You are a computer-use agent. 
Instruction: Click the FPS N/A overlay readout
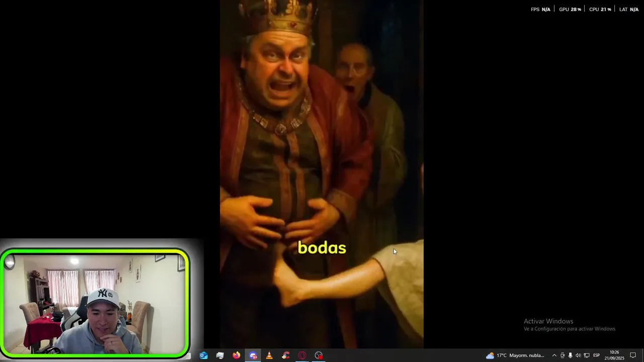click(540, 10)
